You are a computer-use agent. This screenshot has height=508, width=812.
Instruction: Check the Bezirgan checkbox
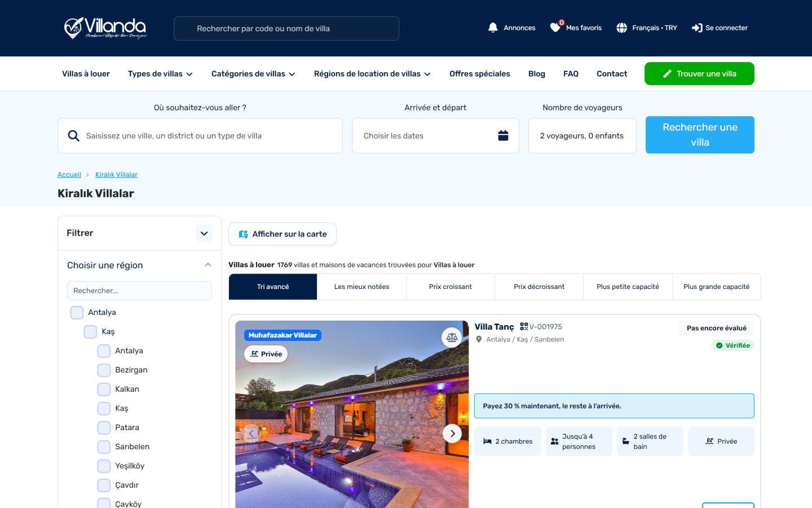click(x=104, y=370)
